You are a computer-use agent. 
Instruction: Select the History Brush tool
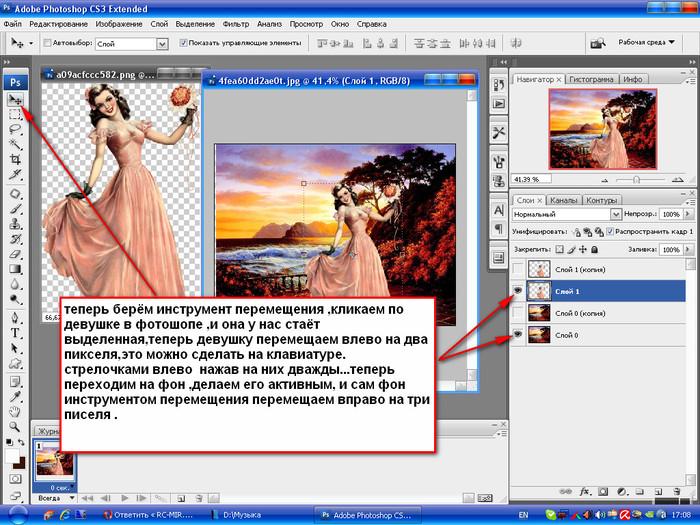click(16, 239)
